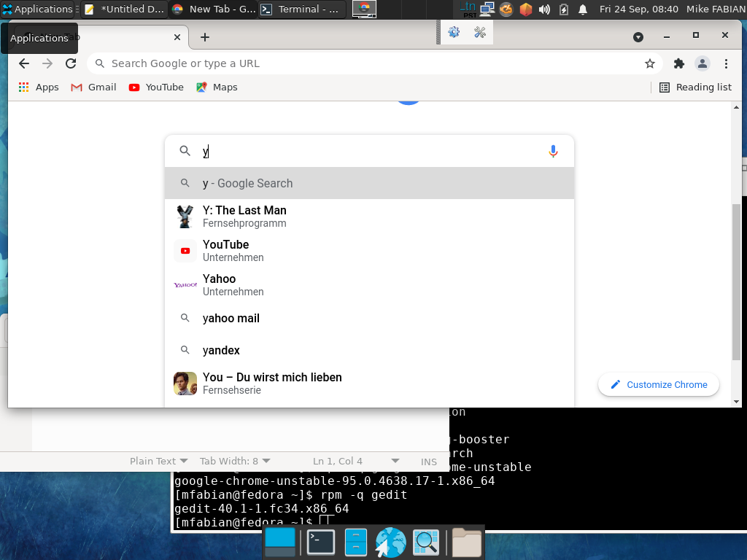Screen dimensions: 747x560
Task: Open the Tab Width: 8 dropdown
Action: (x=235, y=461)
